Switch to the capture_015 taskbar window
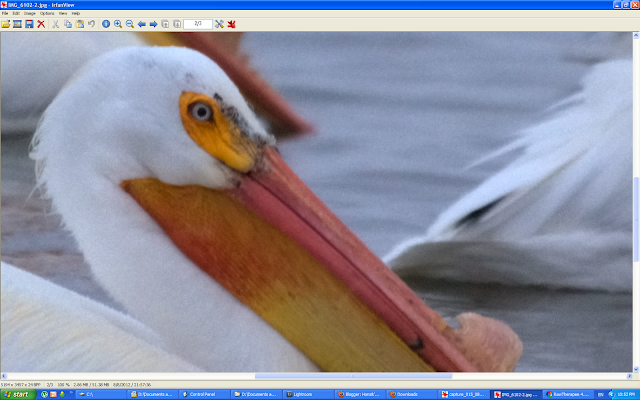The height and width of the screenshot is (400, 640). (x=464, y=394)
